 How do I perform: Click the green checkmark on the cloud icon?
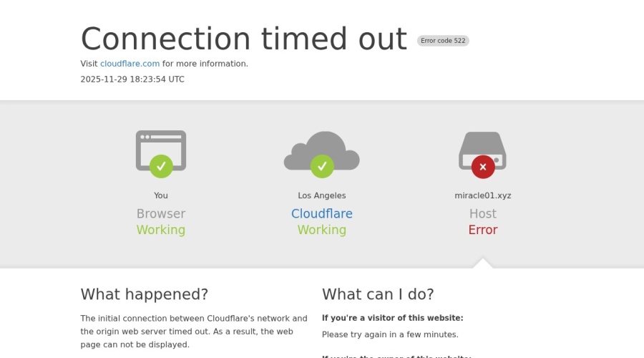pos(322,167)
